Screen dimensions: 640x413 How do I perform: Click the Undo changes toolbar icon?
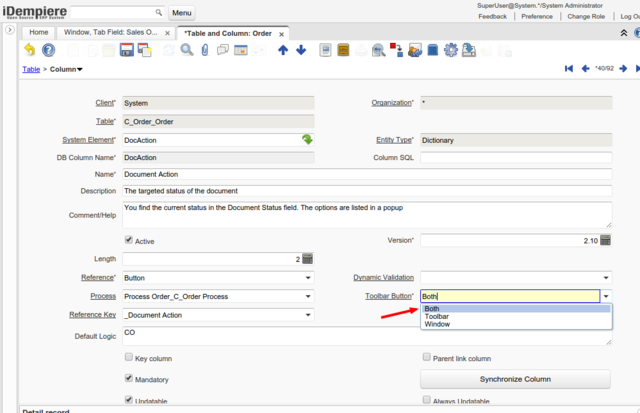click(x=29, y=50)
